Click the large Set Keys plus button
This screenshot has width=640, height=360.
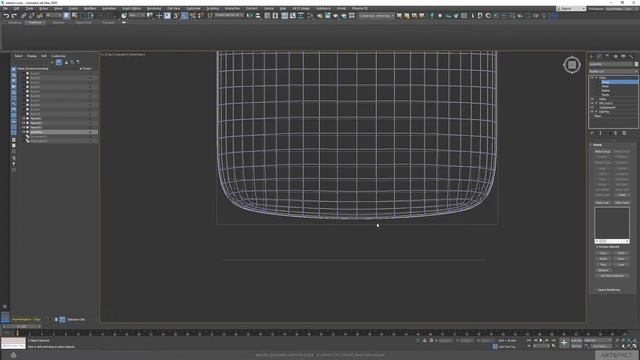[564, 343]
